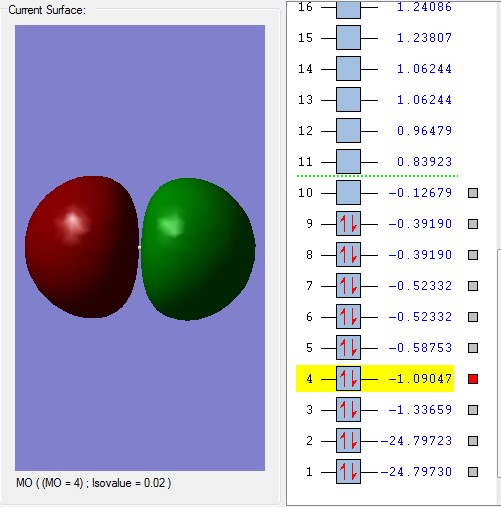The image size is (501, 507).
Task: Select the occupied orbital box for MO 9
Action: 348,224
